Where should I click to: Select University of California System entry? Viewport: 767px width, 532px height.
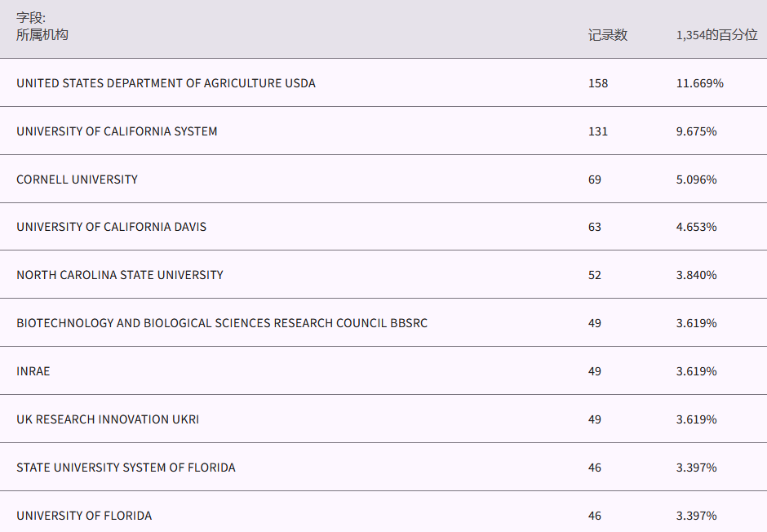(117, 131)
